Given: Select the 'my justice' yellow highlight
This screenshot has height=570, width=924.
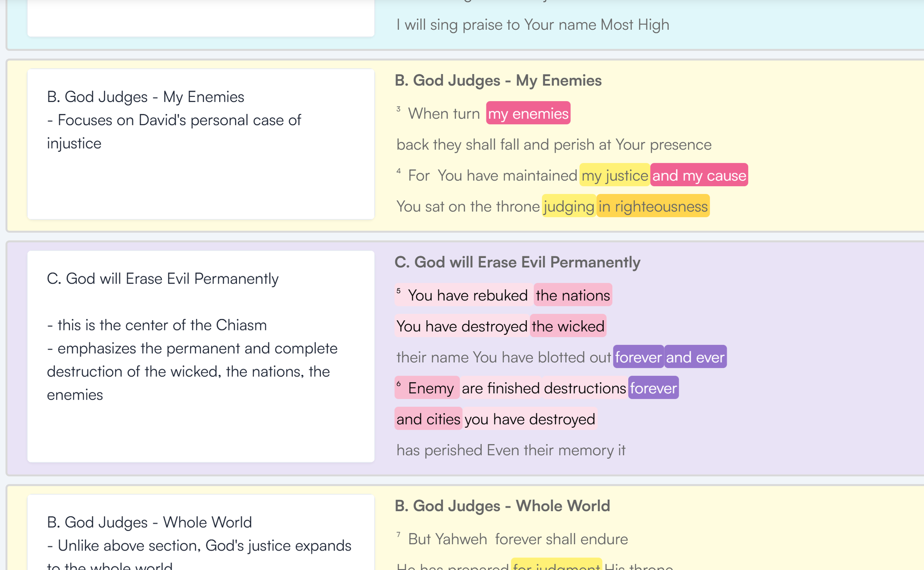Looking at the screenshot, I should point(614,175).
